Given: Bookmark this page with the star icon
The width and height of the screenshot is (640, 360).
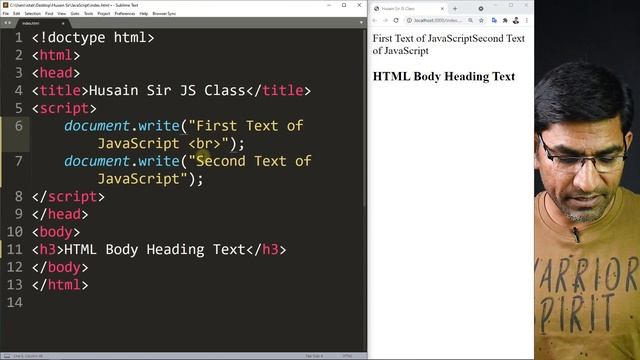Looking at the screenshot, I should [481, 20].
